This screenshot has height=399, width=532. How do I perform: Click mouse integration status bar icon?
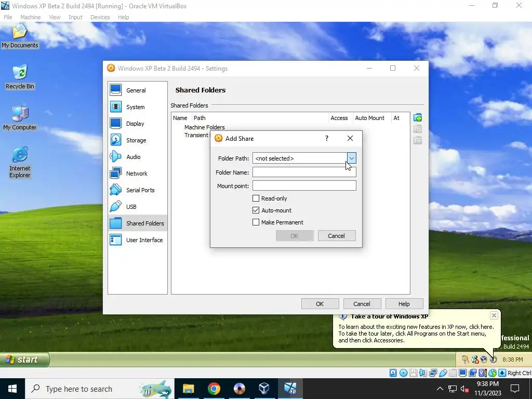click(493, 373)
